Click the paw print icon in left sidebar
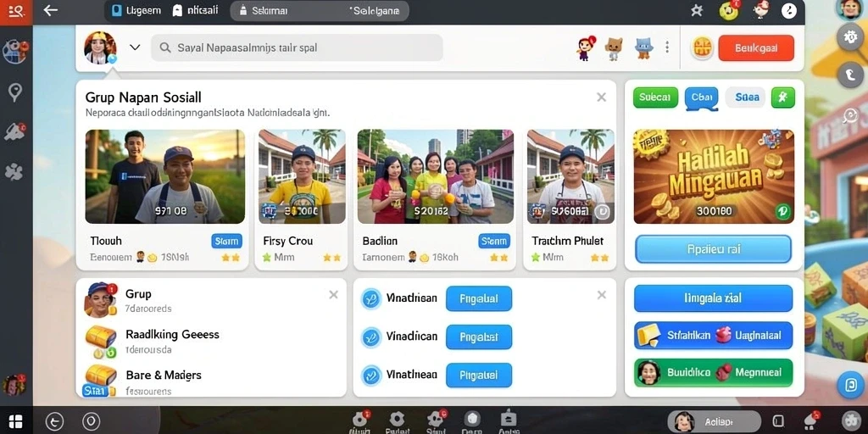 click(x=14, y=172)
